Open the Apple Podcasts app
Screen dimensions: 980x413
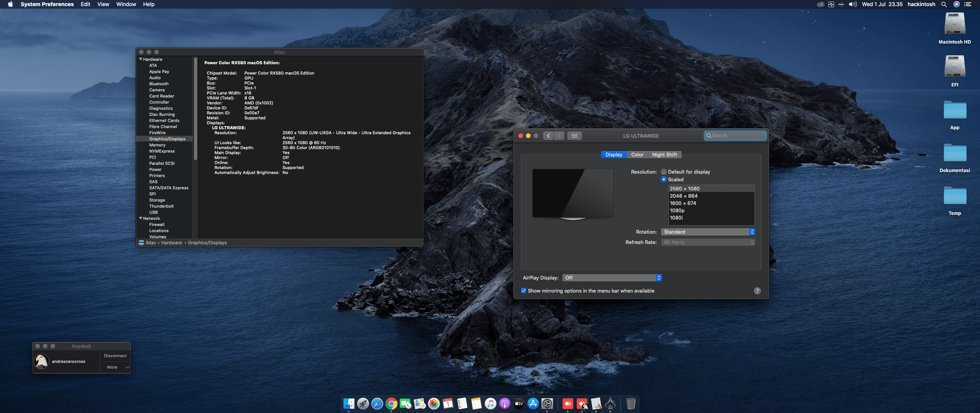tap(505, 404)
